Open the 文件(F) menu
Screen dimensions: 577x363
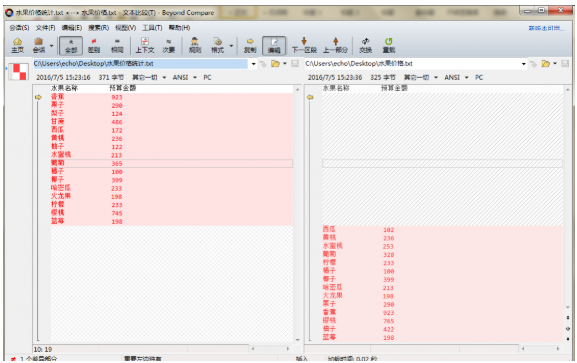[45, 28]
